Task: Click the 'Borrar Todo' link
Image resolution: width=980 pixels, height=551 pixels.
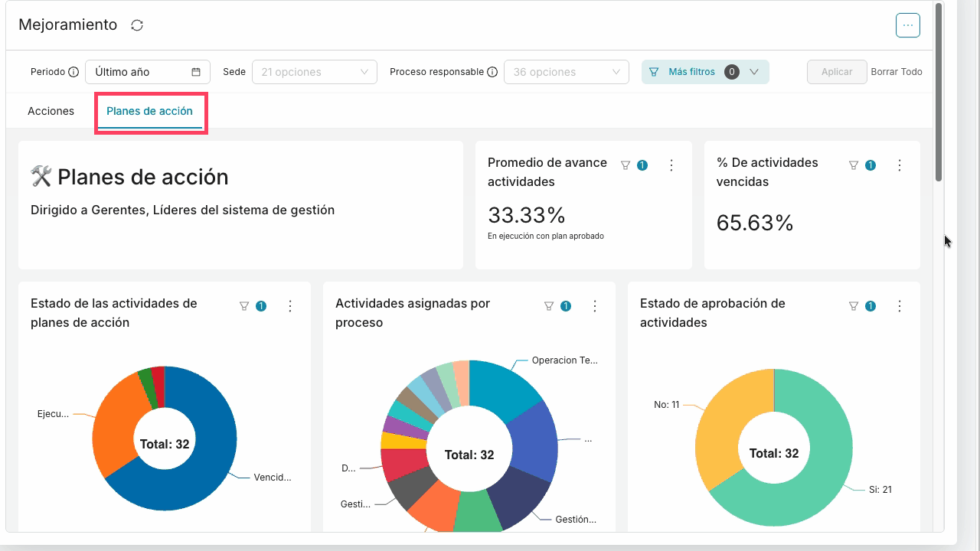Action: tap(897, 72)
